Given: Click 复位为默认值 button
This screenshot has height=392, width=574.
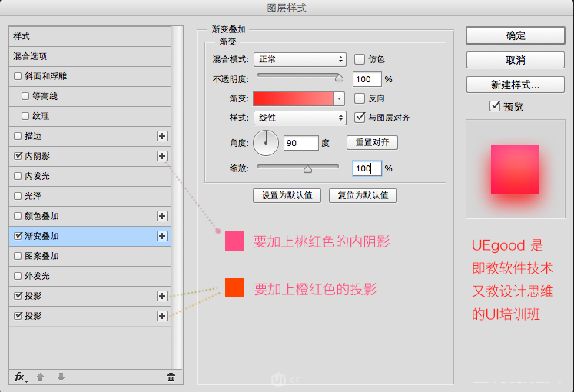Looking at the screenshot, I should tap(363, 195).
